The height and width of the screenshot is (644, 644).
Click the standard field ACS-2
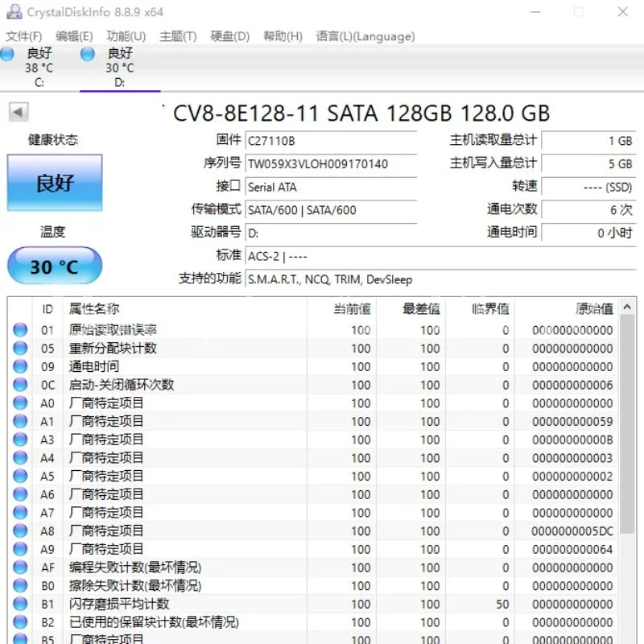pyautogui.click(x=440, y=256)
